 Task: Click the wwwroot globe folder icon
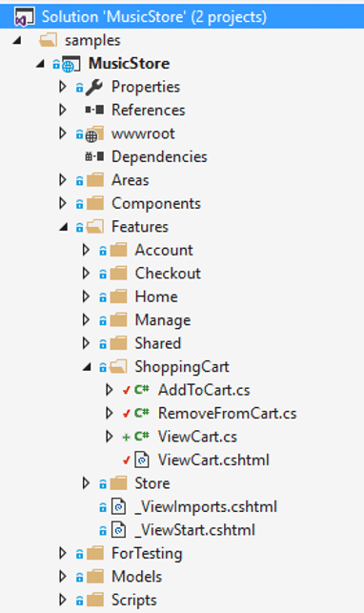pos(94,133)
